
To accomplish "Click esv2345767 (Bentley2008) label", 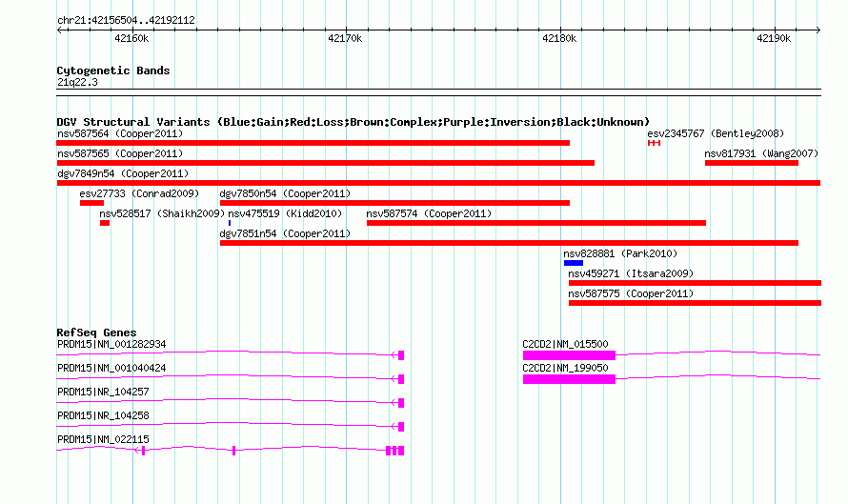I will 716,133.
